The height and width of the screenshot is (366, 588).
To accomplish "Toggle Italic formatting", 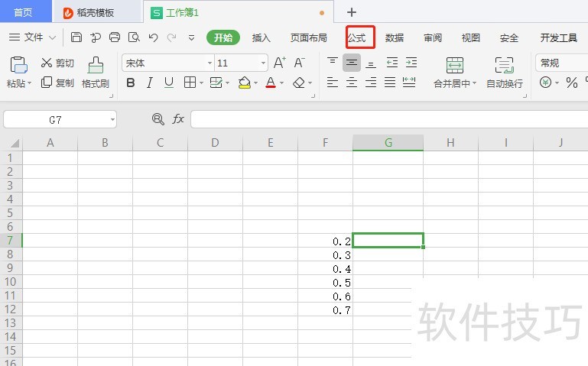I will (x=150, y=83).
